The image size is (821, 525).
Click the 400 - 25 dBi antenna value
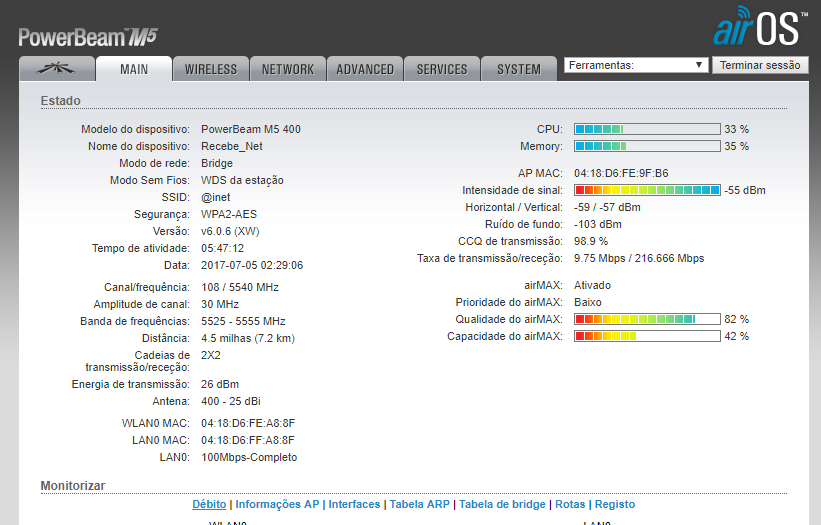tap(230, 401)
